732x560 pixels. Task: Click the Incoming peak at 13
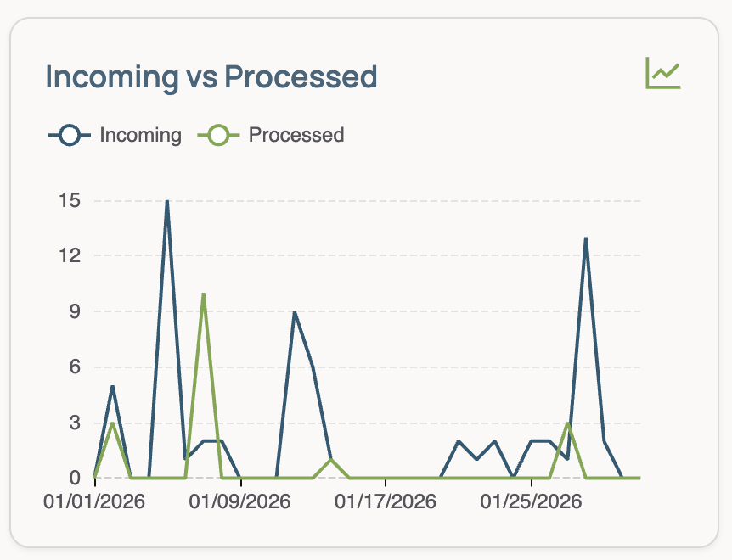tap(586, 238)
